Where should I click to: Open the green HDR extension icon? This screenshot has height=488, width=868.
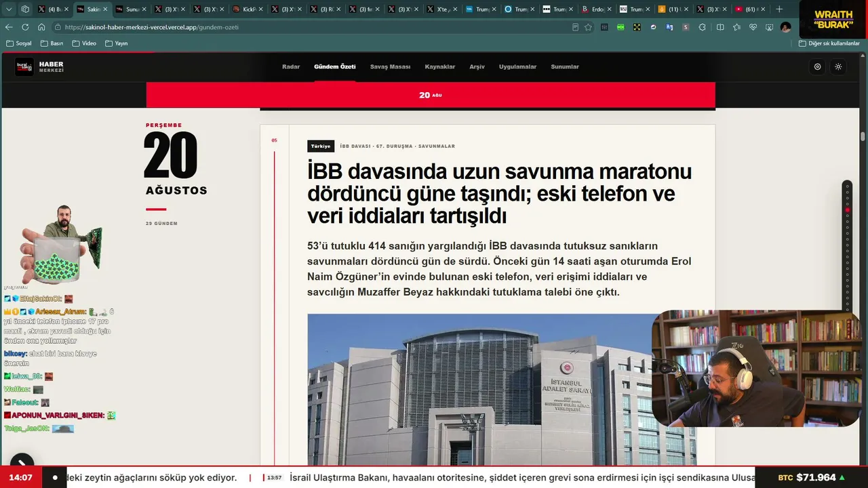click(x=620, y=27)
